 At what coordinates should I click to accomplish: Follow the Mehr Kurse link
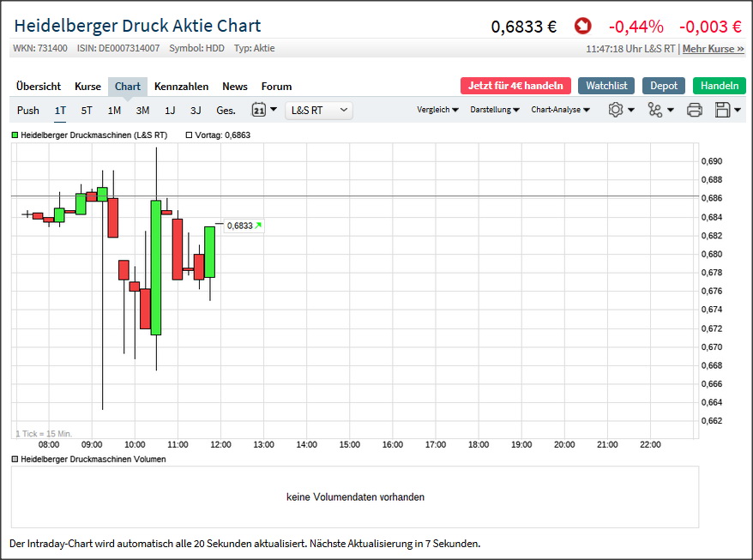(x=713, y=49)
